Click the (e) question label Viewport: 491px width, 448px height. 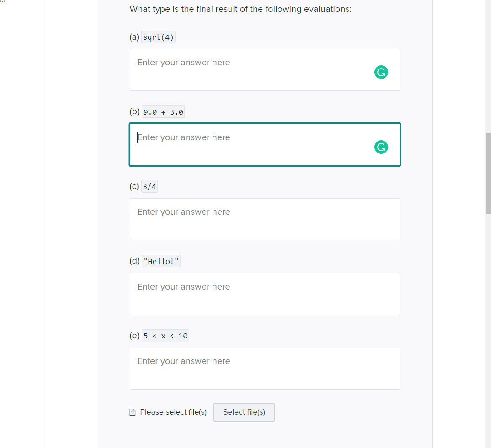click(x=134, y=336)
